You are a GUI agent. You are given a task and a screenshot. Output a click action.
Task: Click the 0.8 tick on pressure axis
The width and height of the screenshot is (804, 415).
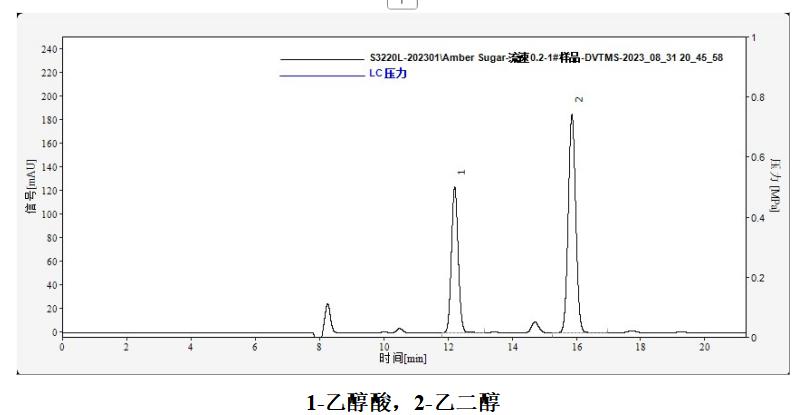[x=758, y=98]
